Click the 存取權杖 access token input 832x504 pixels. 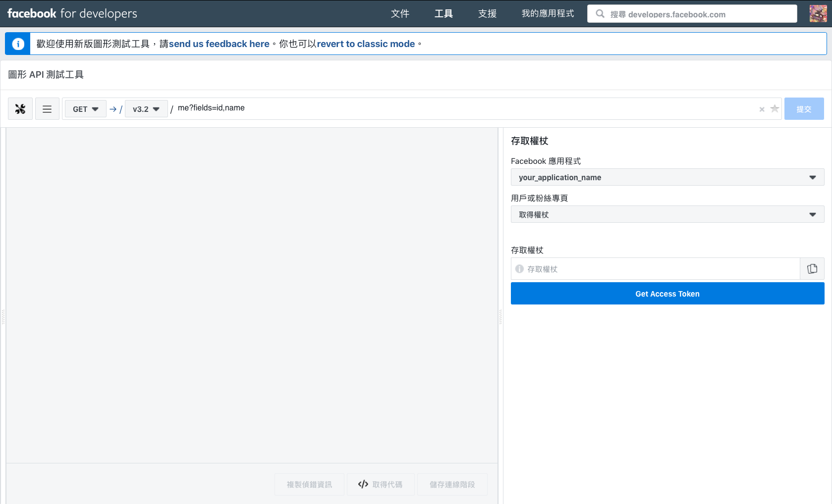tap(655, 269)
